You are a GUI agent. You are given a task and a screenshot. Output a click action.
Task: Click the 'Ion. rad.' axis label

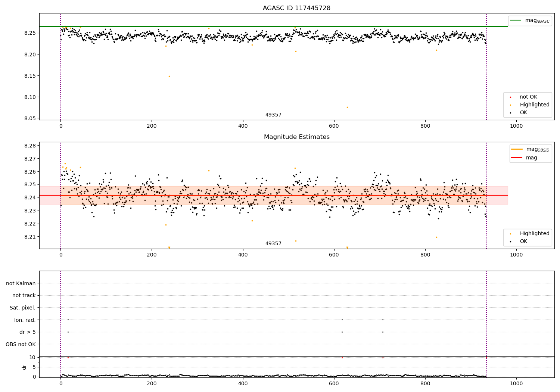tap(25, 320)
